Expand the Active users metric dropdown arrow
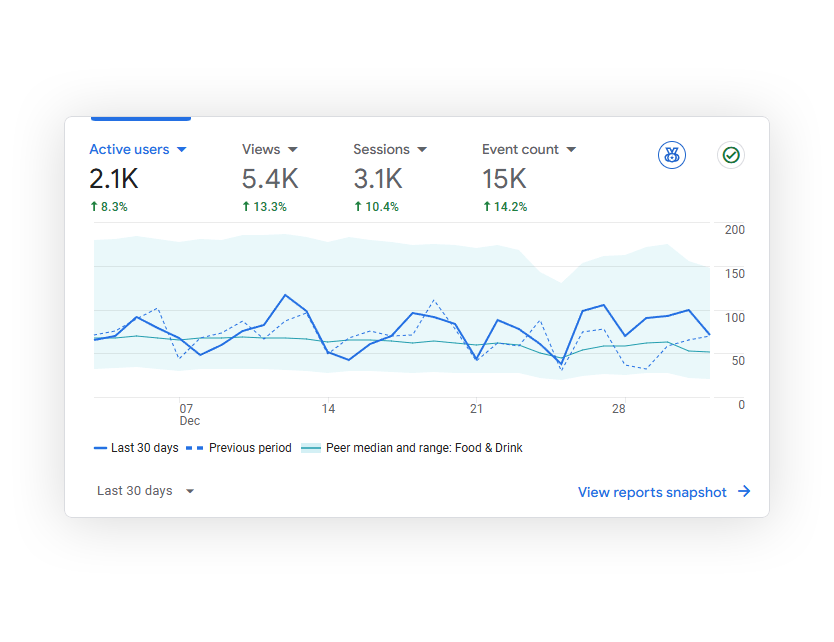 181,150
